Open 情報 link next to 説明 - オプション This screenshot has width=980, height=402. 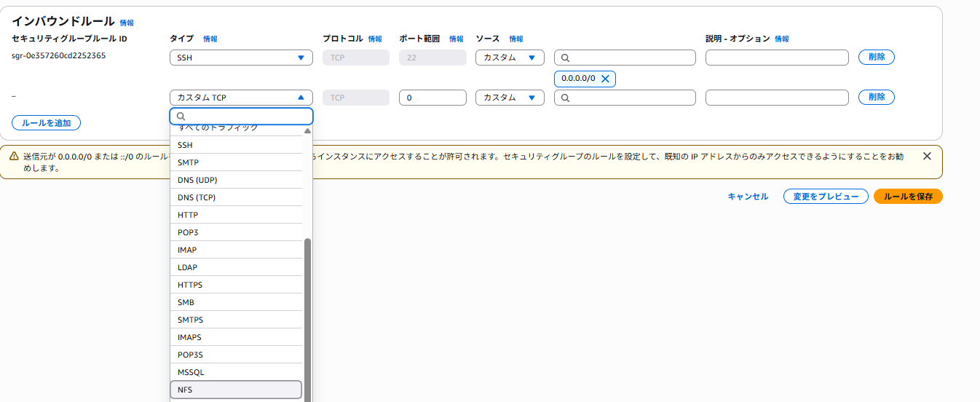pos(782,39)
